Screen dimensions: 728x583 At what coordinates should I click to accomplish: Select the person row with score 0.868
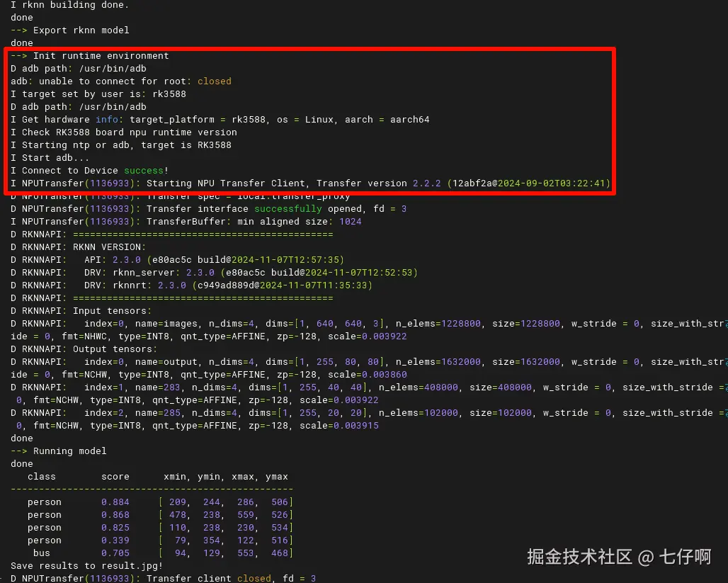(160, 515)
